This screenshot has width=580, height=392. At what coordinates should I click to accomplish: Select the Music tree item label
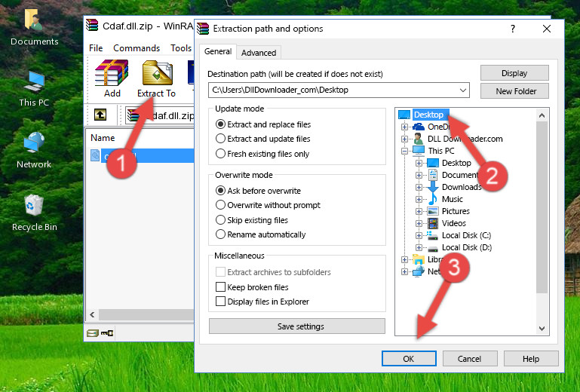[453, 199]
